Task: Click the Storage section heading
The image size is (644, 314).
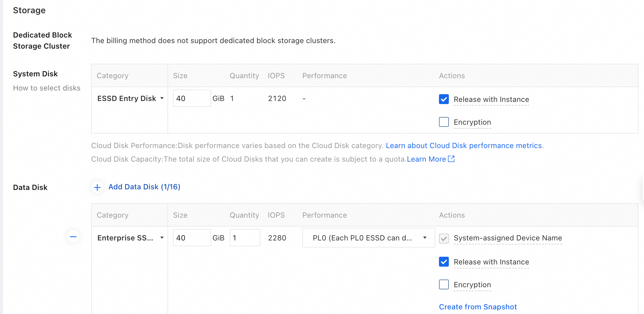Action: point(29,10)
